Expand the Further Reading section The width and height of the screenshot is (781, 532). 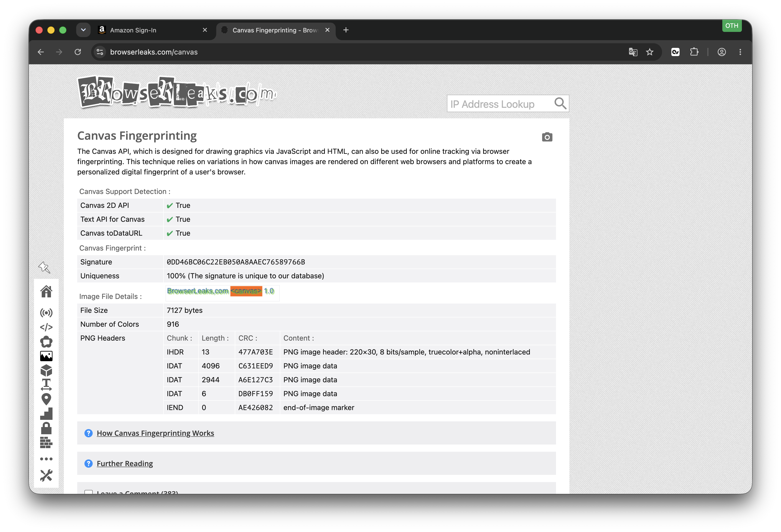(x=125, y=464)
